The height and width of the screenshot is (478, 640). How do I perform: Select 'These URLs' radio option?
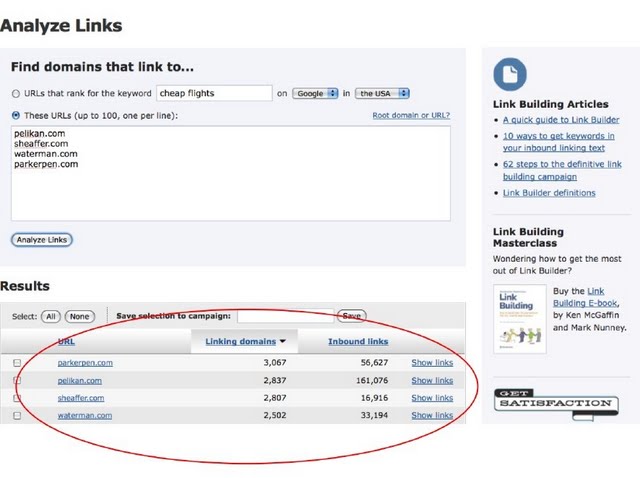tap(16, 116)
